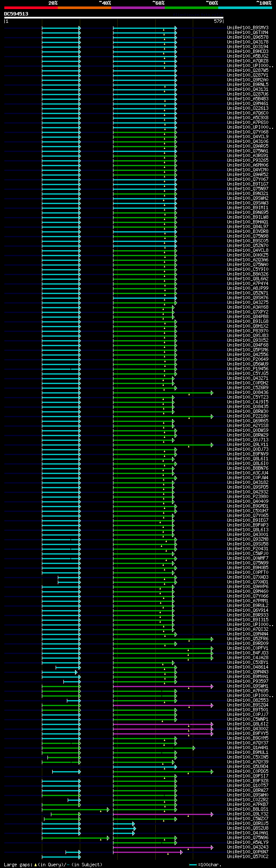Screen dimensions: 276x868
Task: Click the UniRef100_Q43002 label
Action: point(248,728)
